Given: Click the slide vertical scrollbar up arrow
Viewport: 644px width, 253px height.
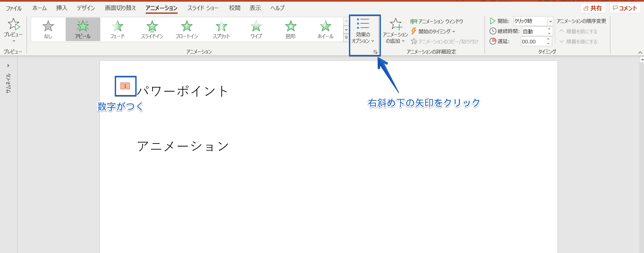Looking at the screenshot, I should [641, 60].
